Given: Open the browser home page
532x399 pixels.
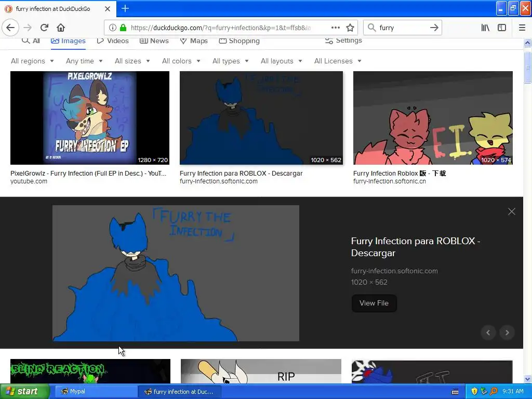Looking at the screenshot, I should (x=61, y=28).
